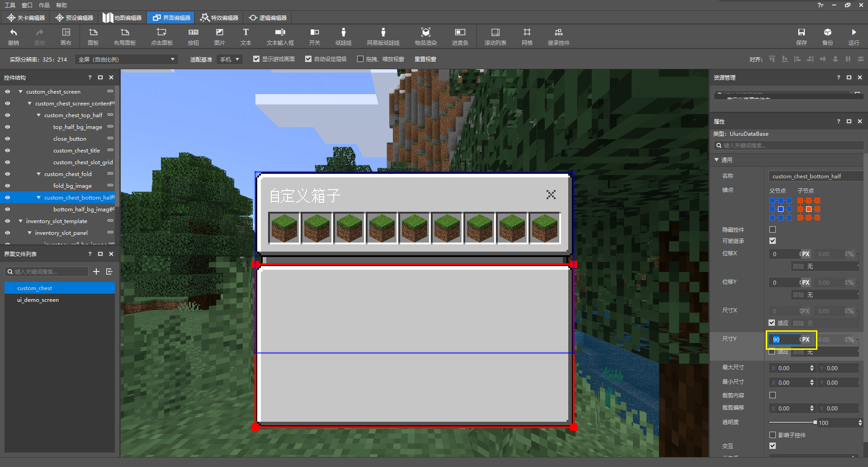This screenshot has width=868, height=467.
Task: Switch to the 逻辑编辑器 tab
Action: coord(268,18)
